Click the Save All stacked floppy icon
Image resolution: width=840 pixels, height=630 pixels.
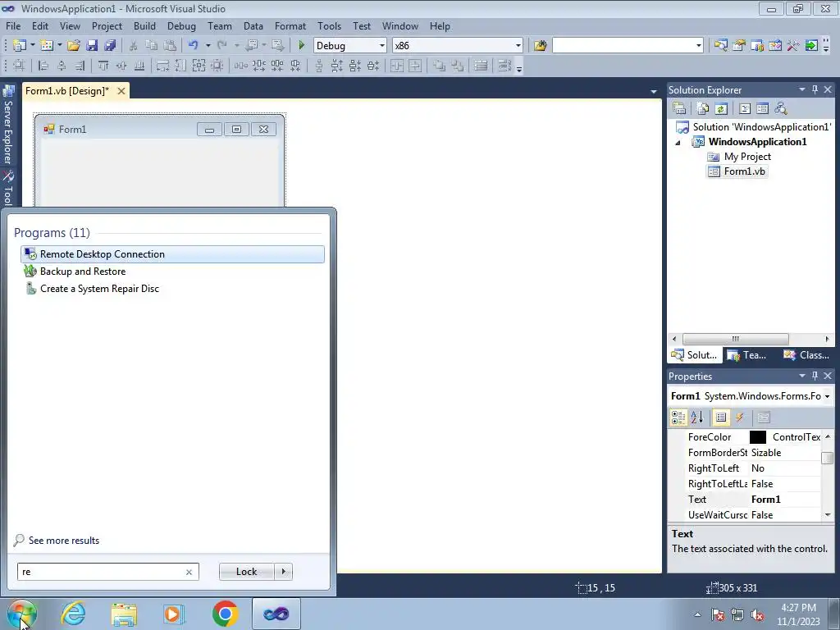pos(111,46)
